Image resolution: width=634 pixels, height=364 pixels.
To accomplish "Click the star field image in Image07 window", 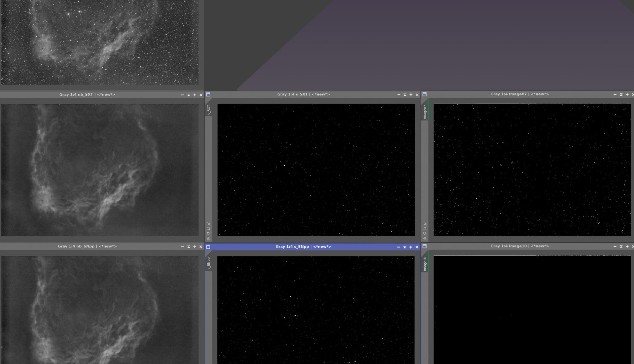I will click(x=532, y=170).
